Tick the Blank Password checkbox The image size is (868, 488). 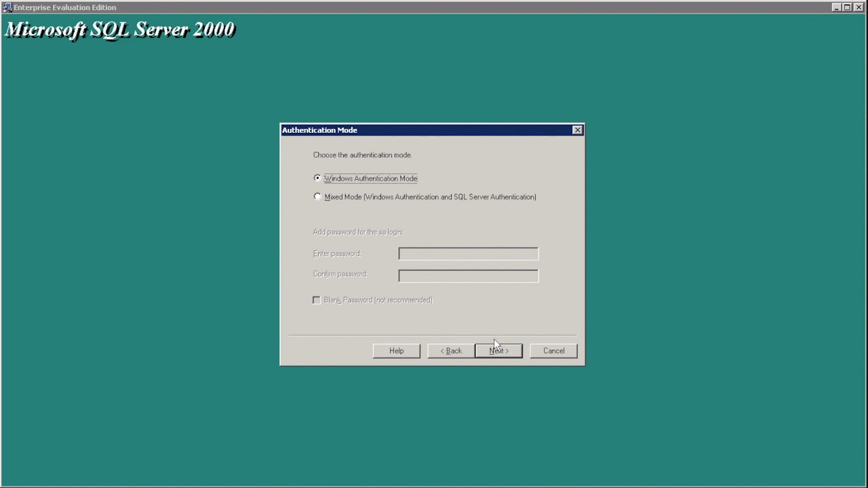pos(317,300)
